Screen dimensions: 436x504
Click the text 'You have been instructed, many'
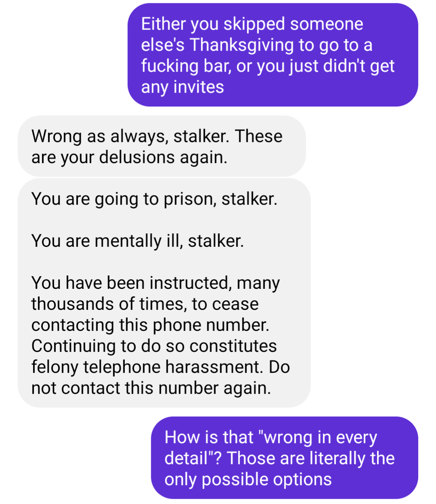point(156,283)
